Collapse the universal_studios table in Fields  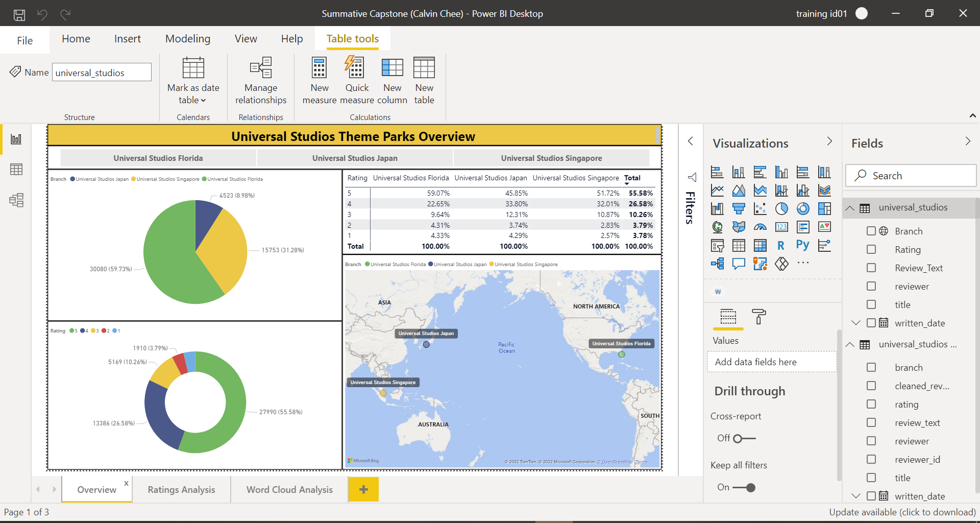850,208
